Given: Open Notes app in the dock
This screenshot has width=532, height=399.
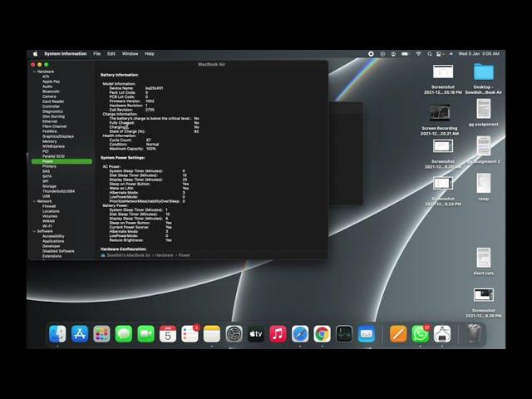Looking at the screenshot, I should 212,334.
